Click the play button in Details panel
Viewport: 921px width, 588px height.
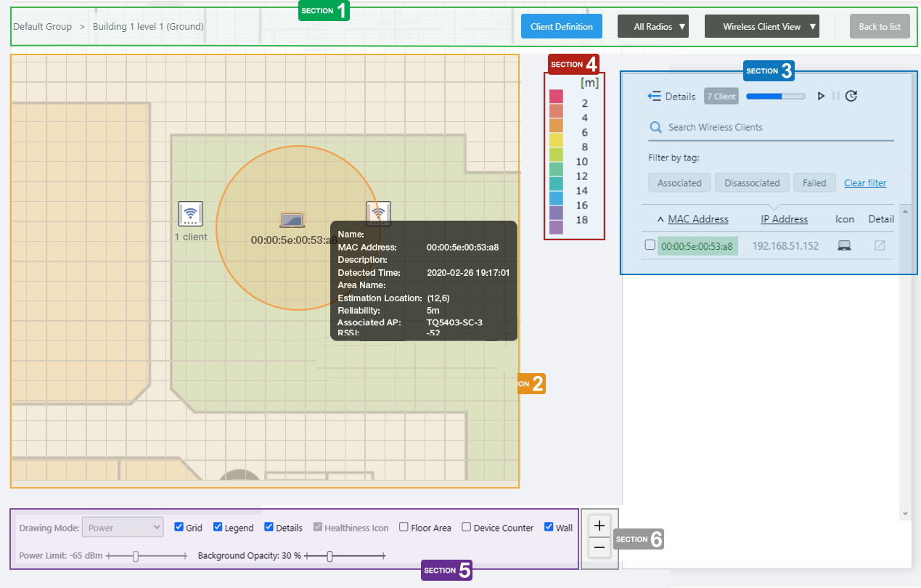point(821,96)
